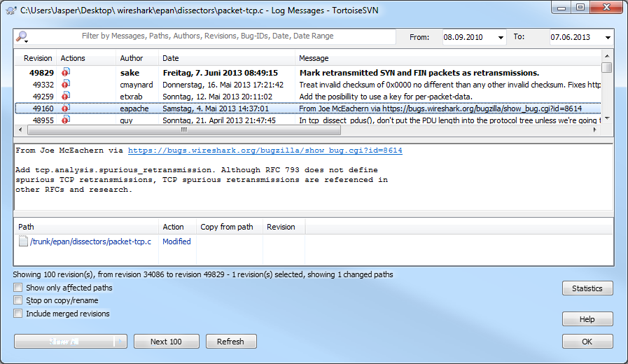
Task: Open the To date dropdown
Action: [x=608, y=37]
